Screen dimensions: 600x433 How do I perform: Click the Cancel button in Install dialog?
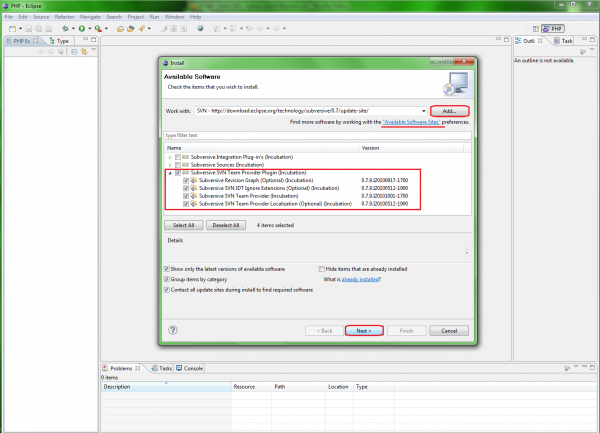point(449,331)
